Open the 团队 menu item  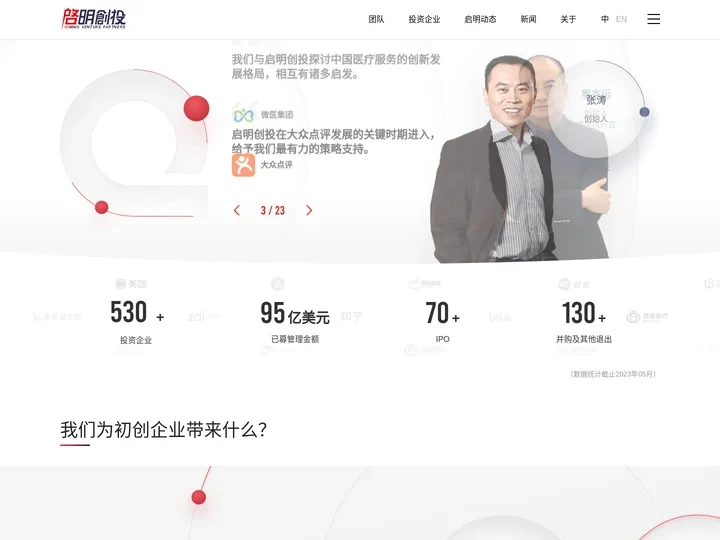click(x=376, y=19)
